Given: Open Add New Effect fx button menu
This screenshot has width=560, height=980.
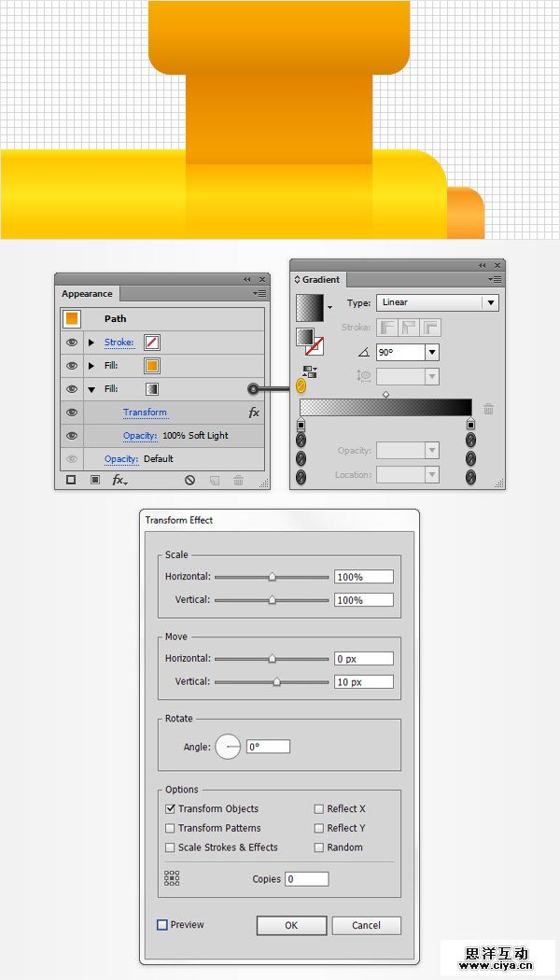Looking at the screenshot, I should click(119, 480).
